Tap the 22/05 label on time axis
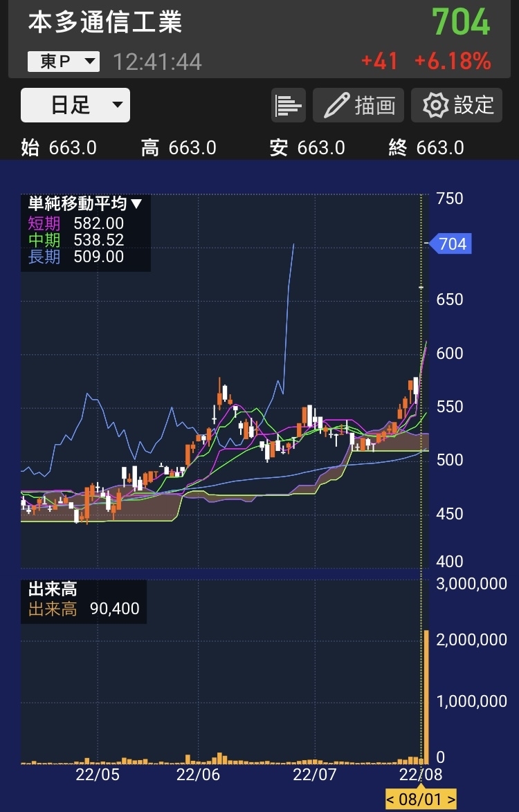Image resolution: width=519 pixels, height=812 pixels. coord(98,774)
